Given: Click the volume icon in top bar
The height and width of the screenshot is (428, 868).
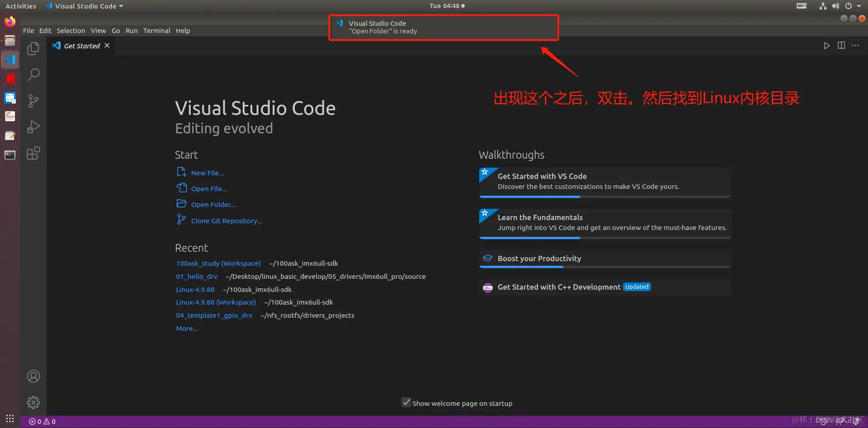Looking at the screenshot, I should 835,6.
